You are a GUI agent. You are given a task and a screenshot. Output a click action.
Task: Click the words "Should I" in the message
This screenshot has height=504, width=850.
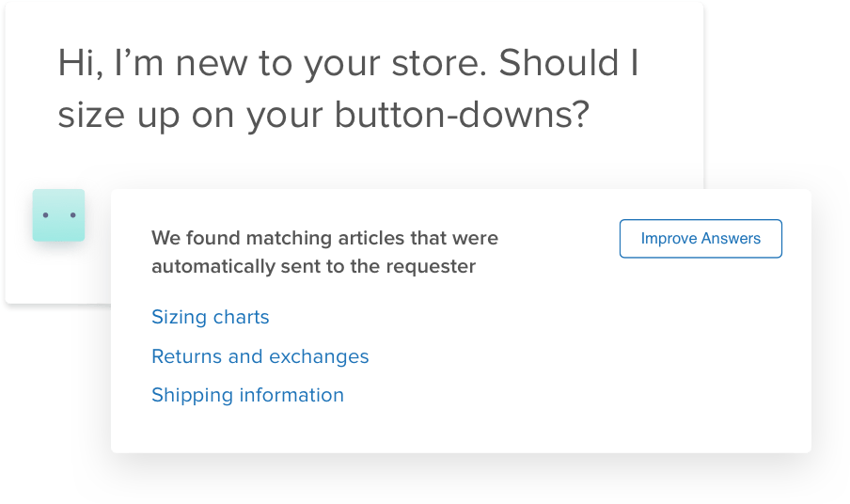(568, 63)
